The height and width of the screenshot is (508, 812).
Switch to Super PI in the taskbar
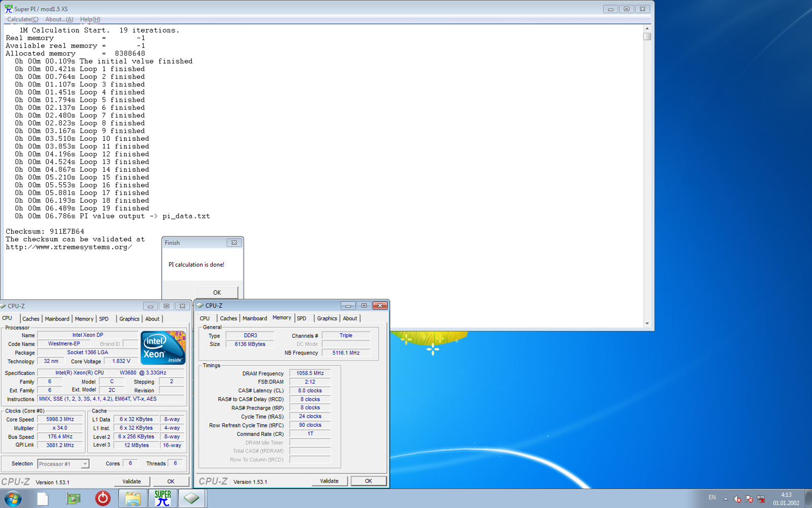[x=162, y=499]
